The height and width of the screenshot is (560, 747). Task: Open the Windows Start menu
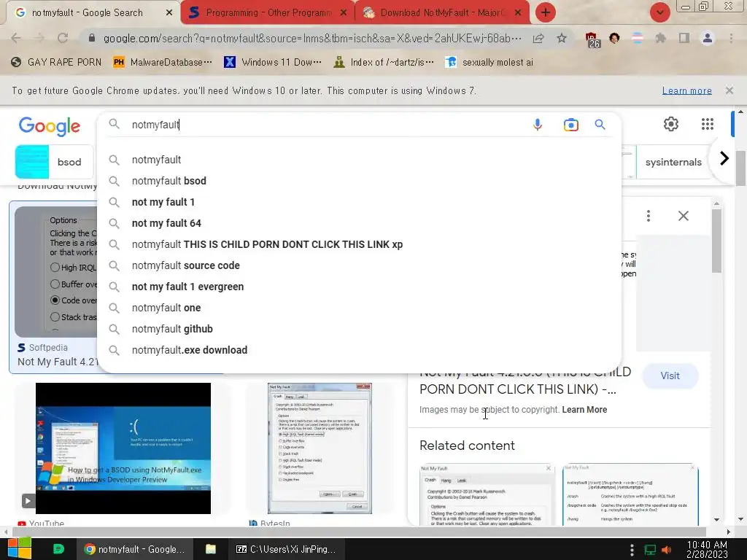click(19, 549)
